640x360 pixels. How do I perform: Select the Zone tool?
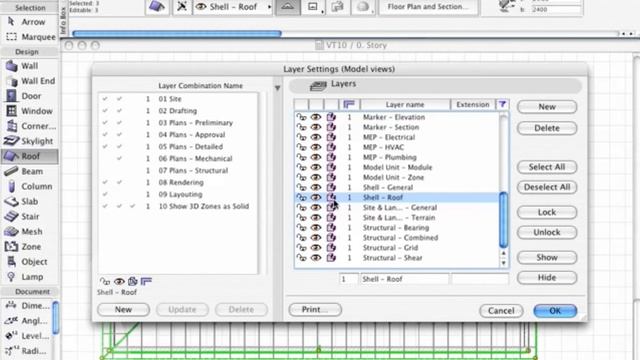(x=23, y=247)
